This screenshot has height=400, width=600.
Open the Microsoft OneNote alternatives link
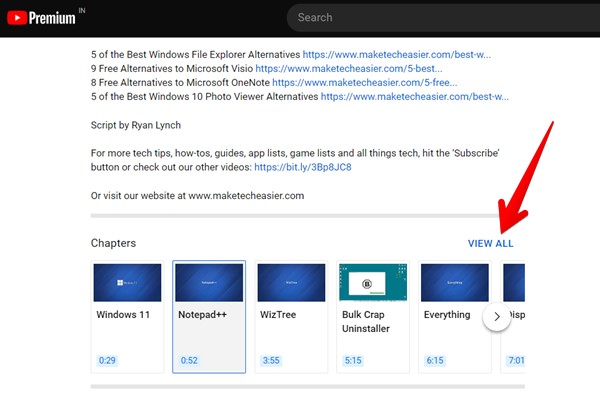click(365, 83)
